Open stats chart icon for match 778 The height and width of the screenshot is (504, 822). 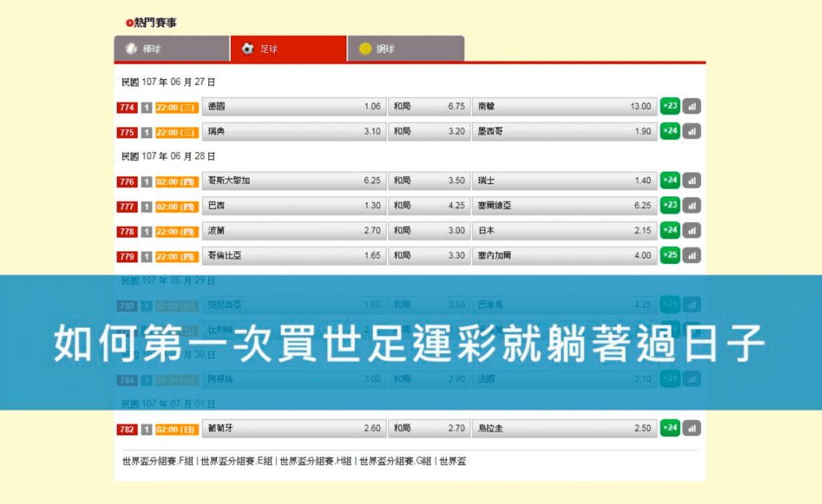[x=692, y=231]
